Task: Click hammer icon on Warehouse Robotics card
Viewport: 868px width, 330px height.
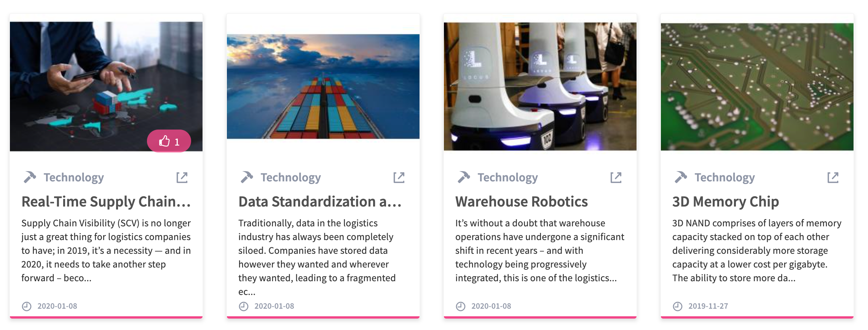Action: tap(464, 177)
